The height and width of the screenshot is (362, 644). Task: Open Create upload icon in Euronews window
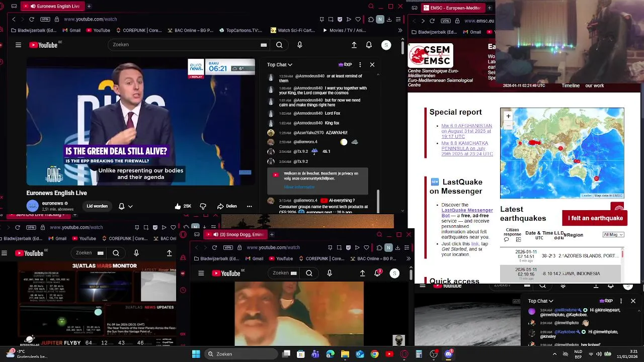point(354,45)
